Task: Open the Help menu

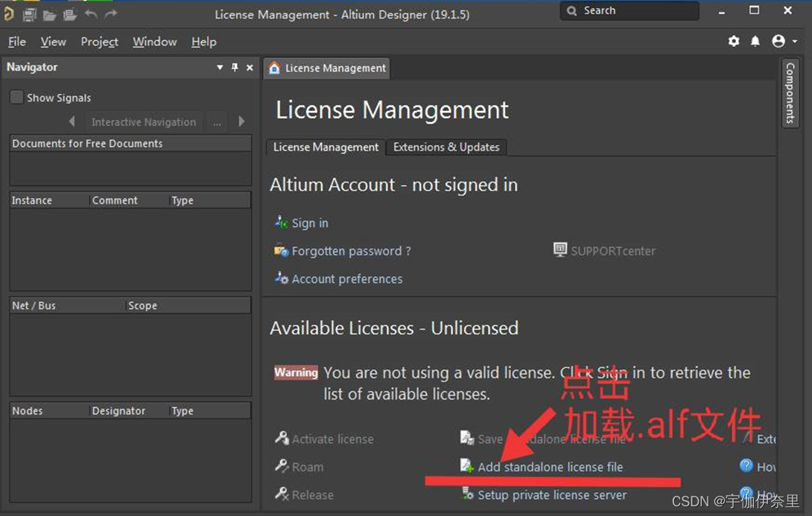Action: pos(203,42)
